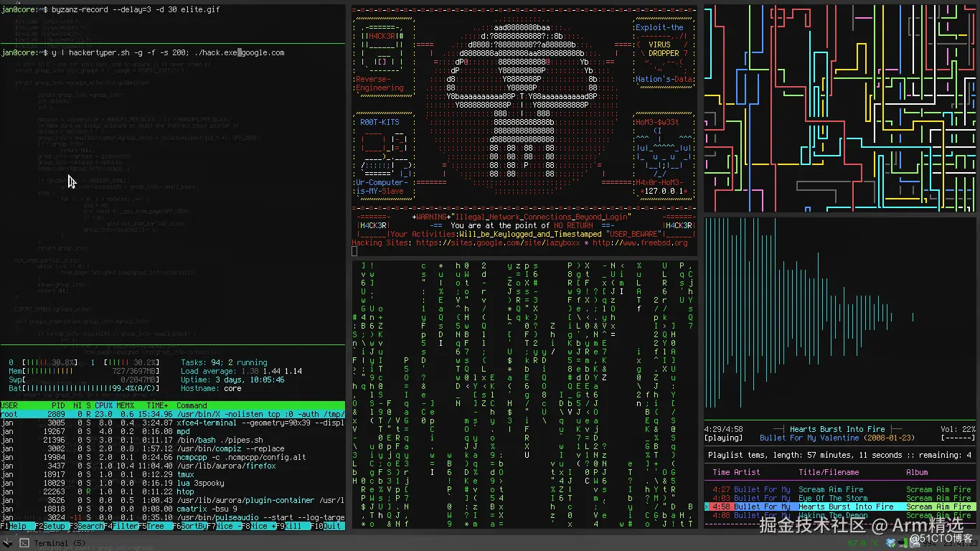Screen dimensions: 980x551
Task: Click the Terminal (5) taskbar label
Action: pos(58,543)
